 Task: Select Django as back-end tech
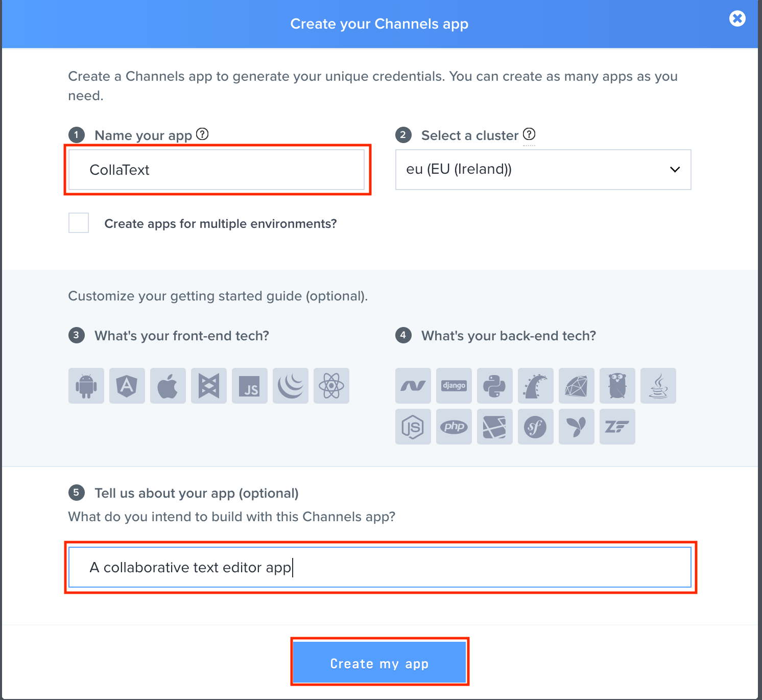[454, 386]
